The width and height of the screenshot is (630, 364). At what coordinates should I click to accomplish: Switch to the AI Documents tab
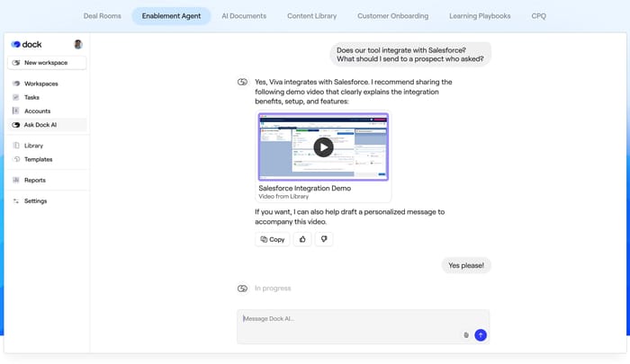point(244,16)
